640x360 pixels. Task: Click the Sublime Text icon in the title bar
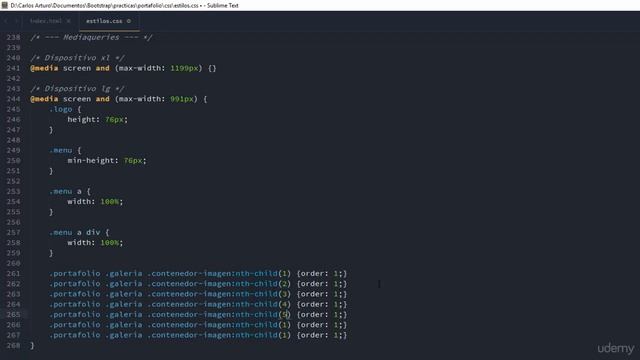point(4,5)
